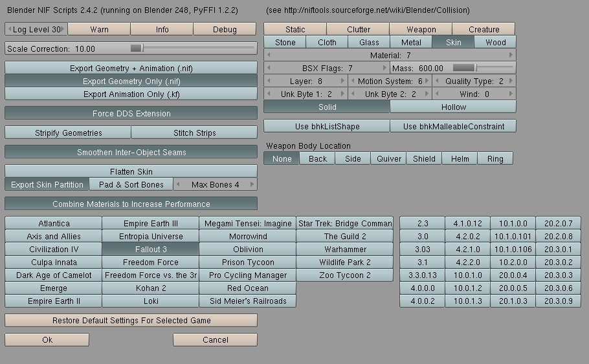The height and width of the screenshot is (364, 589).
Task: Choose Skin collision material
Action: [453, 42]
